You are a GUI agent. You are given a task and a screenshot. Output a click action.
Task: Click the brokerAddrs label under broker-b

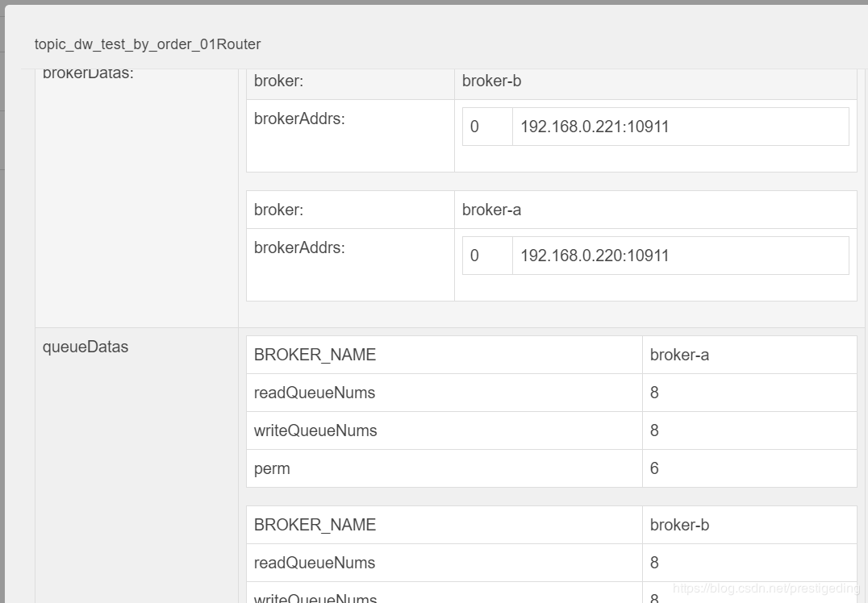tap(299, 119)
